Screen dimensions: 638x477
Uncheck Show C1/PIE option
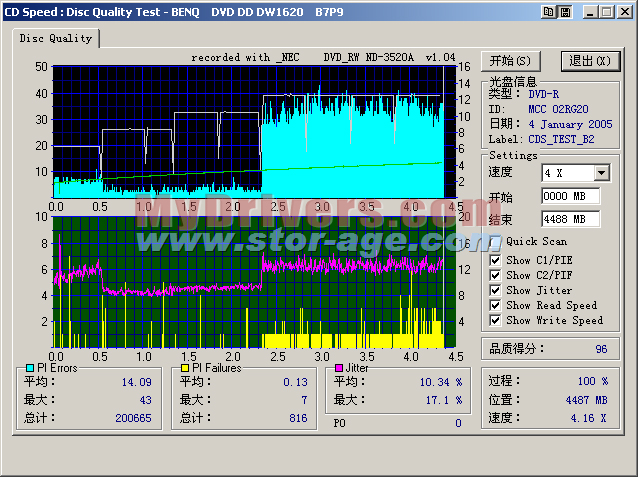(496, 260)
